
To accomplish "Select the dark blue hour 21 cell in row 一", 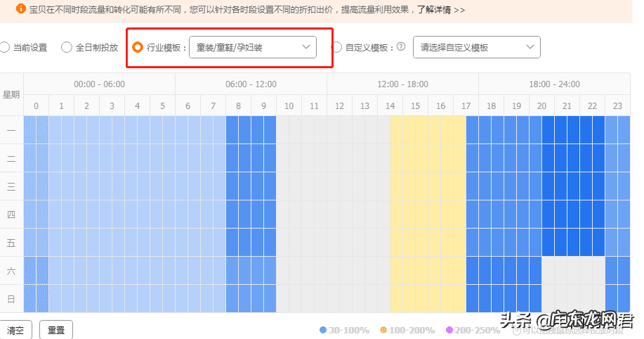I will click(x=567, y=130).
